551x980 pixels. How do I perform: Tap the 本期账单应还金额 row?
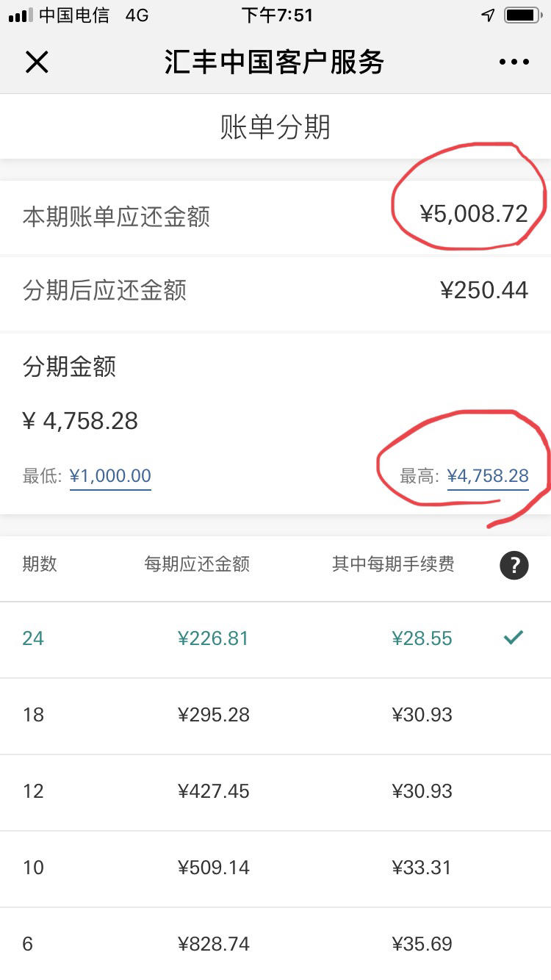(x=275, y=217)
